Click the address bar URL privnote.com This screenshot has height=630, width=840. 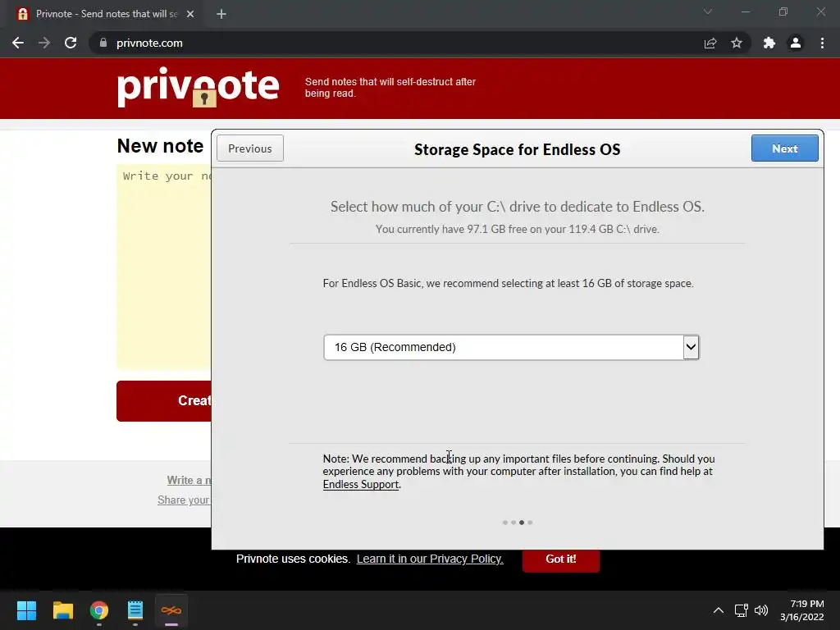[x=149, y=43]
